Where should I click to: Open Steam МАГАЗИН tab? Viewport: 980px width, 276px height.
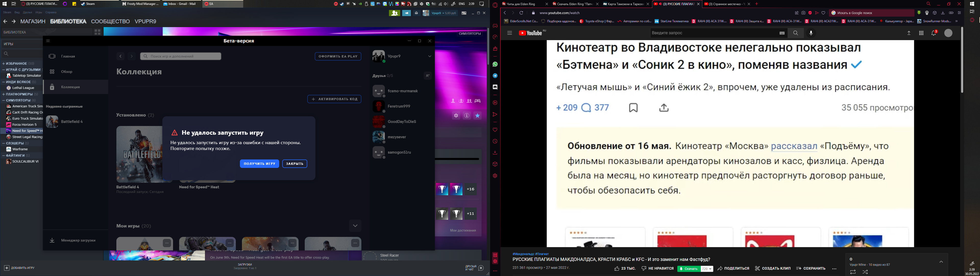(x=33, y=22)
